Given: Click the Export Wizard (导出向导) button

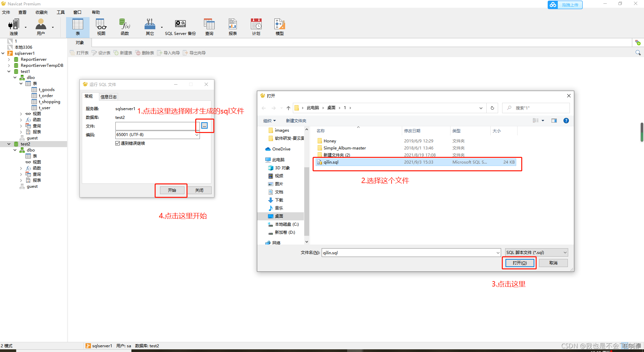Looking at the screenshot, I should click(195, 53).
